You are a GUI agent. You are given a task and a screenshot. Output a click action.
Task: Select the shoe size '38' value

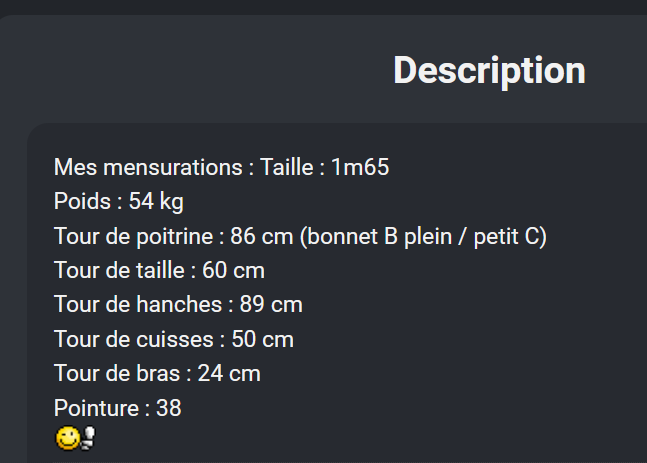pyautogui.click(x=169, y=408)
